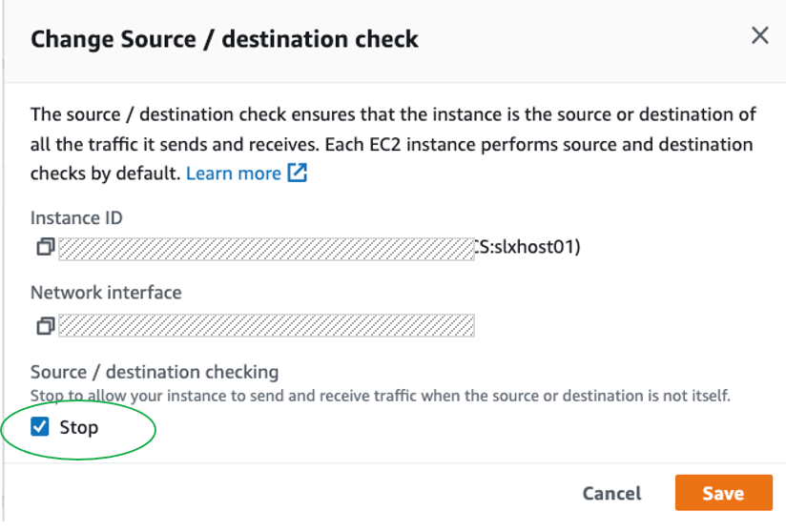Close the Change Source / destination check dialog
Viewport: 786px width, 532px height.
pos(759,36)
